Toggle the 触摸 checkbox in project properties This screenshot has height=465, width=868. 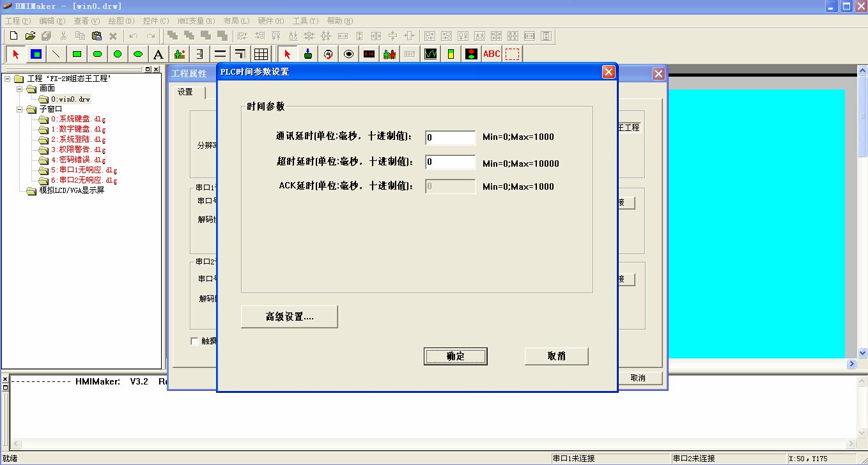[x=194, y=341]
